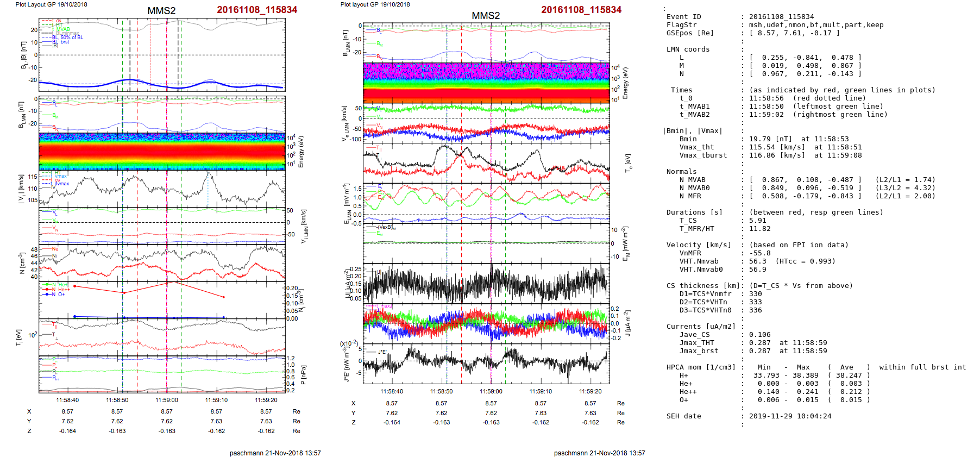Image resolution: width=980 pixels, height=457 pixels.
Task: Click the Jmax_THT current row
Action: coord(697,343)
